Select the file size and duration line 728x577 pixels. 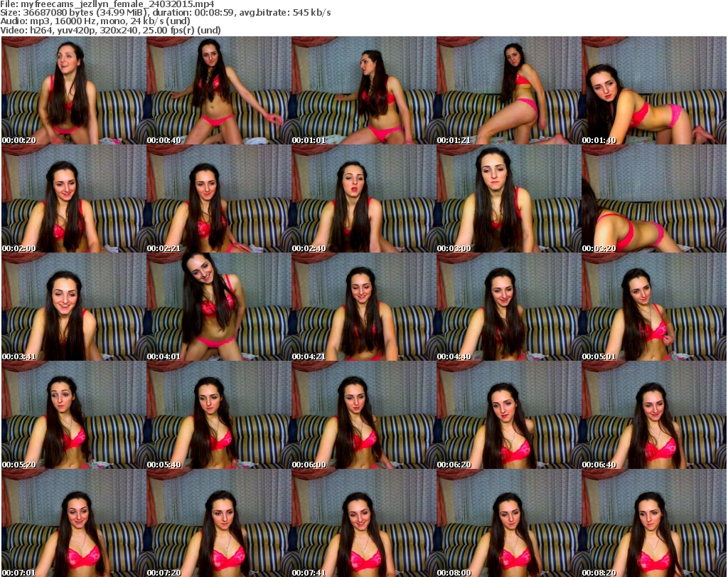pos(165,13)
